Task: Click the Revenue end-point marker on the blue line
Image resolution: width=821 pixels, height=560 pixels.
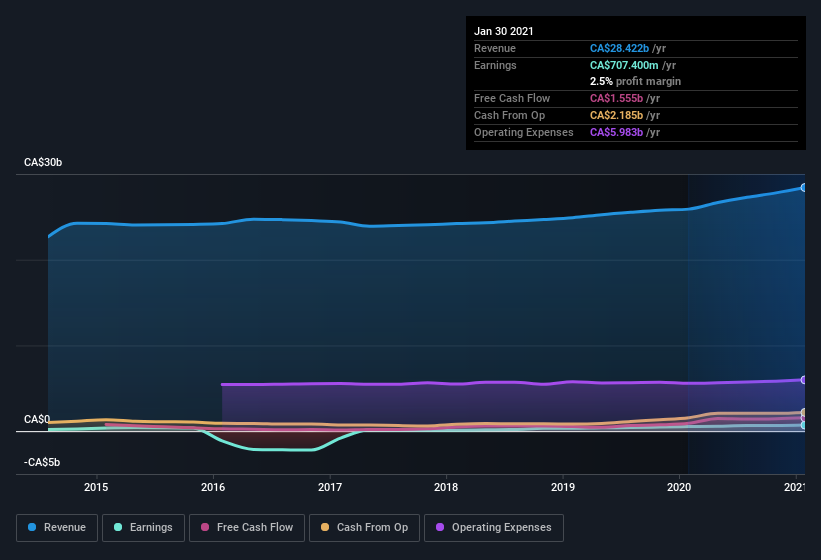Action: (803, 187)
